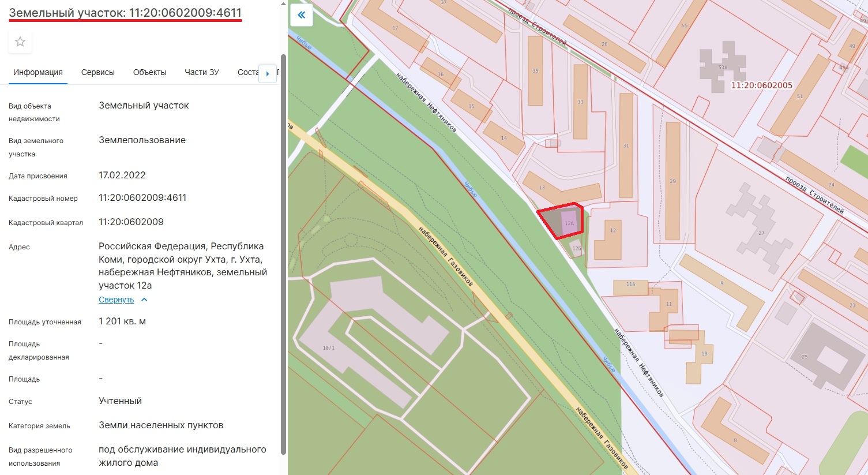Click the info panel's vertical scrollbar
Screen dimensions: 868x475
283,254
